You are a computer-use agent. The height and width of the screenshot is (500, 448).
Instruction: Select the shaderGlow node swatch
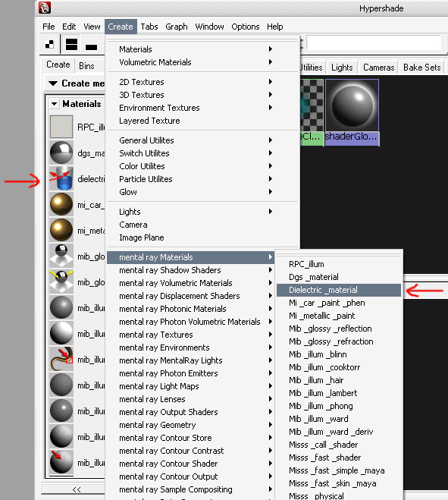point(352,112)
